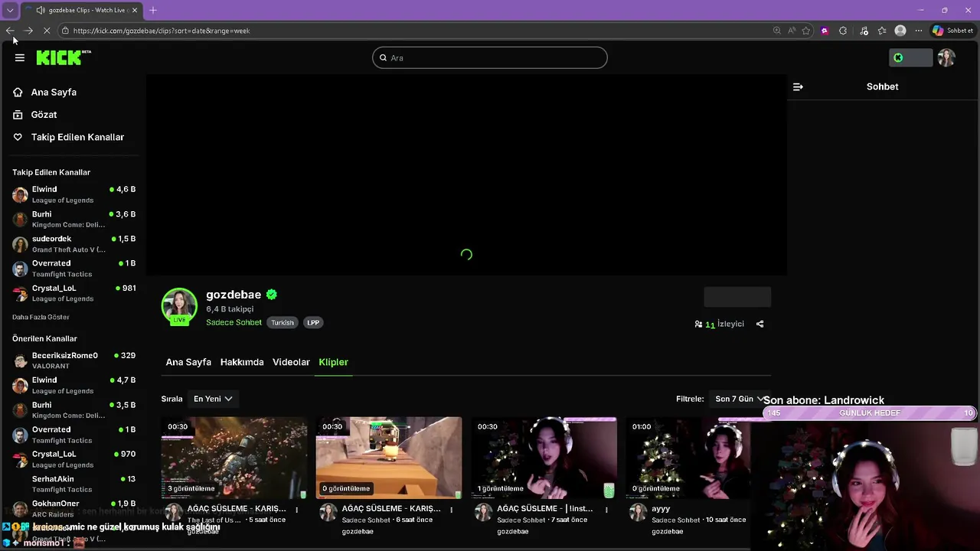Click the viewer count icon
Viewport: 980px width, 551px height.
click(698, 324)
